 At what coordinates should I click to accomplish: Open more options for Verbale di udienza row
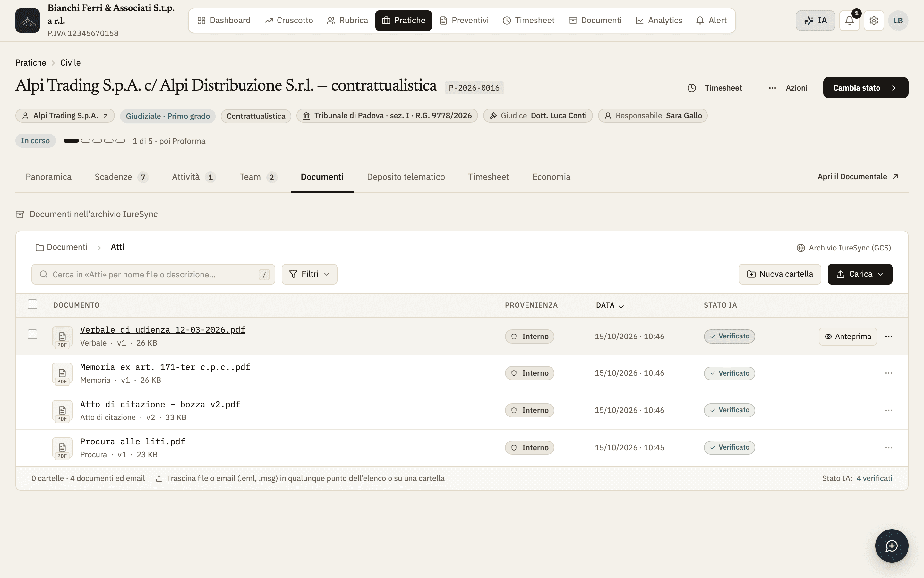tap(888, 337)
